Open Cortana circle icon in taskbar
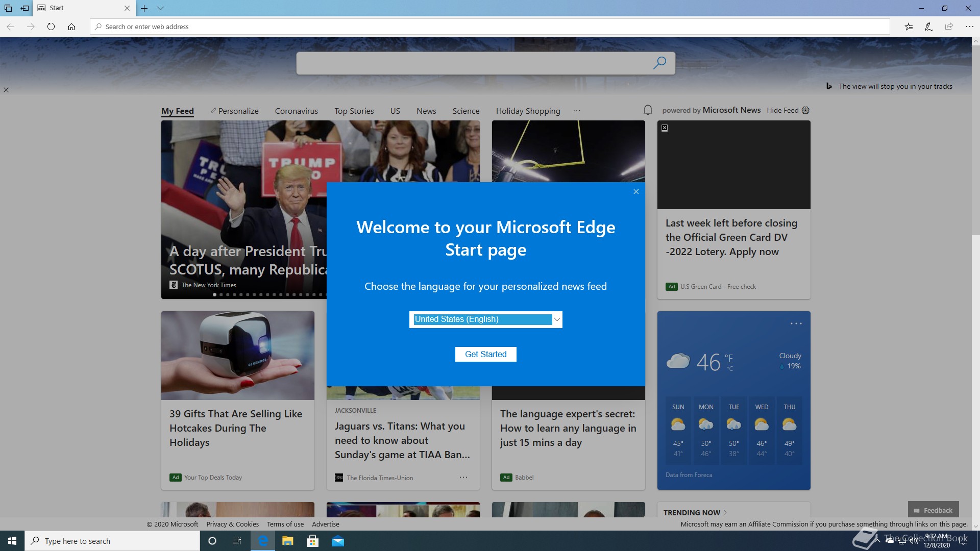This screenshot has width=980, height=551. point(212,541)
